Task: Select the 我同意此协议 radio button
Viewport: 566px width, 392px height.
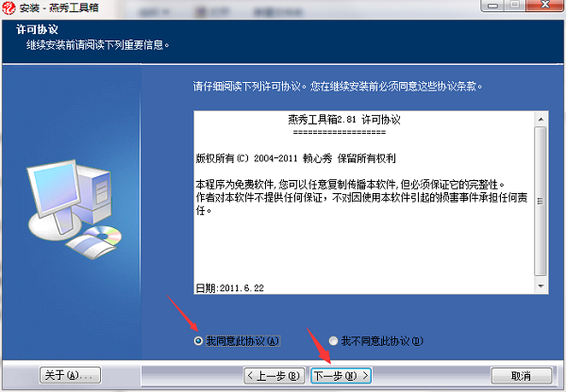Action: 198,340
